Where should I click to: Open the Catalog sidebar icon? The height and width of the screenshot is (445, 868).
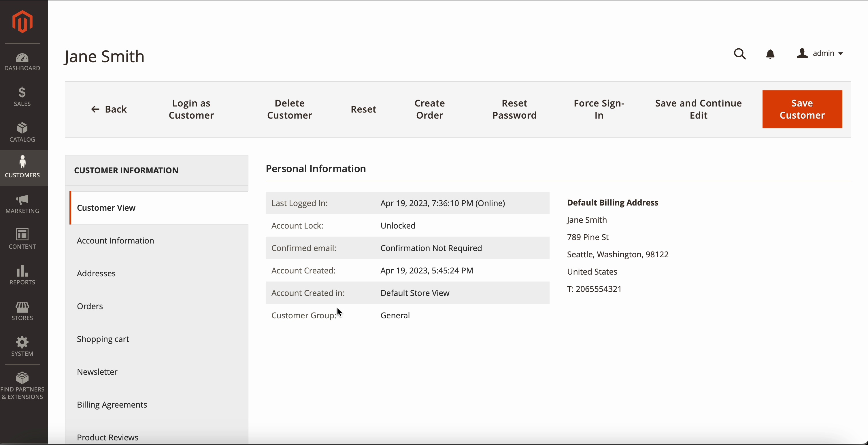tap(22, 132)
